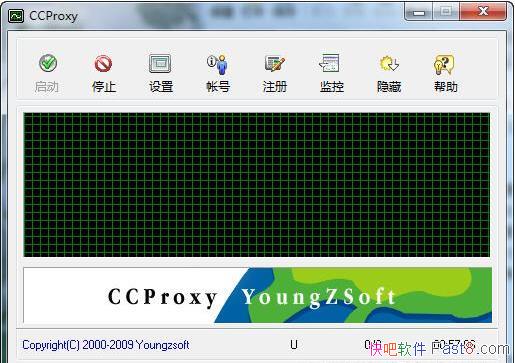Open the 设置 settings icon

[160, 63]
